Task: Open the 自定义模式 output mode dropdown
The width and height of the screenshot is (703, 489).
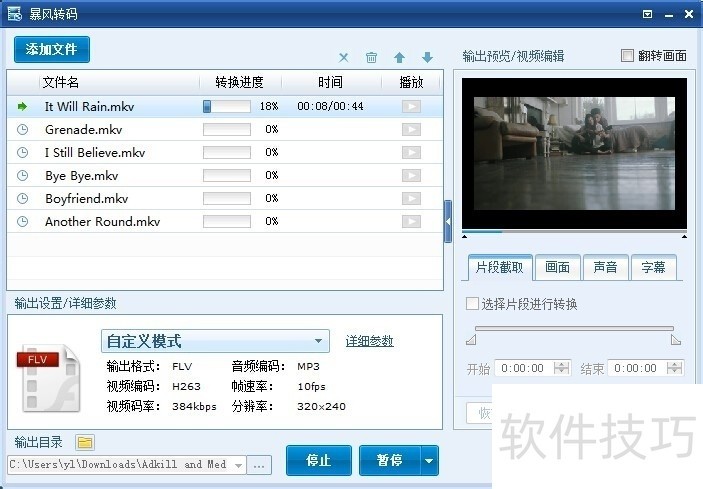Action: click(215, 341)
